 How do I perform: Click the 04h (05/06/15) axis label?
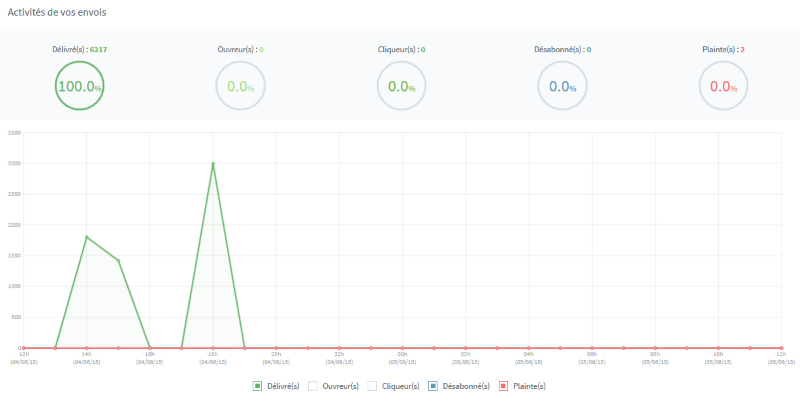[529, 358]
